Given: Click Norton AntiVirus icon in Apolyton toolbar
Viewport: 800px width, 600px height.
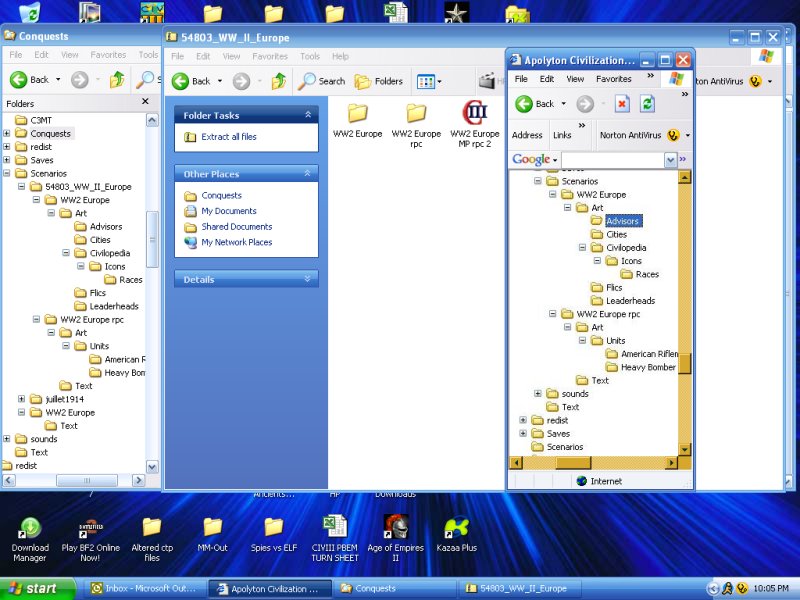Looking at the screenshot, I should coord(673,135).
